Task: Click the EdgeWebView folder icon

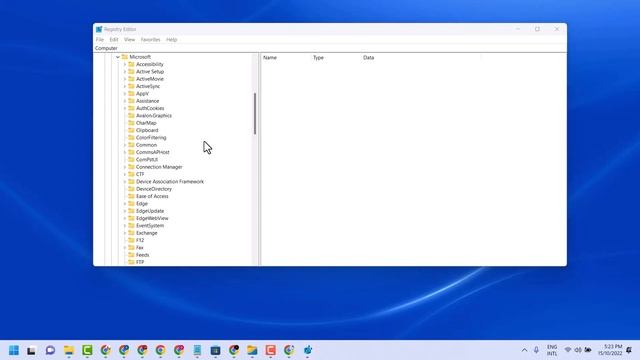Action: (x=131, y=218)
